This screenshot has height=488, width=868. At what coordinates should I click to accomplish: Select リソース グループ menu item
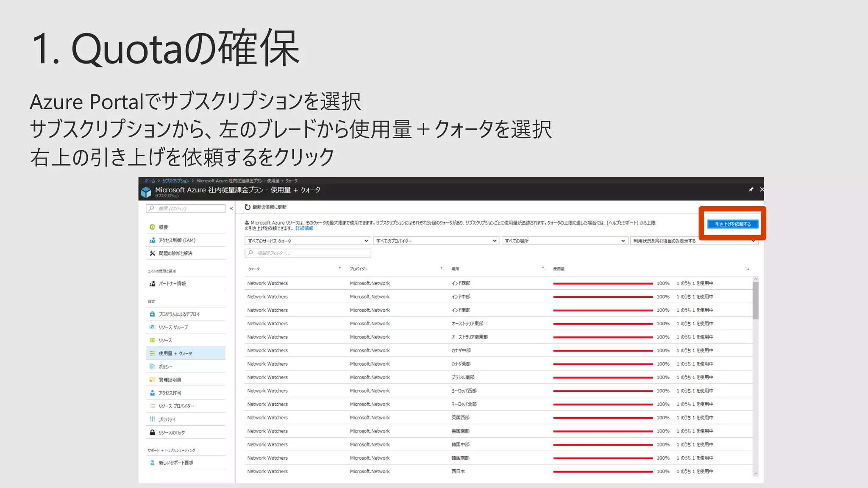[173, 327]
